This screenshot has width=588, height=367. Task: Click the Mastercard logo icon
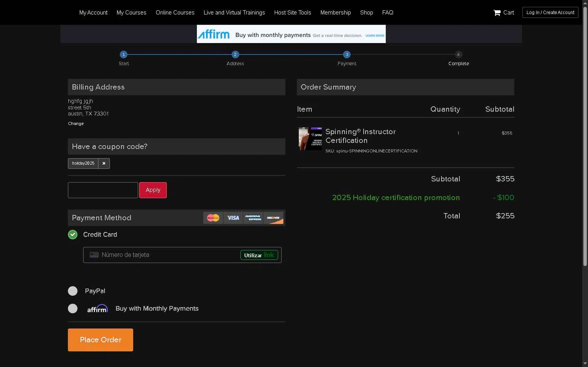click(x=213, y=218)
